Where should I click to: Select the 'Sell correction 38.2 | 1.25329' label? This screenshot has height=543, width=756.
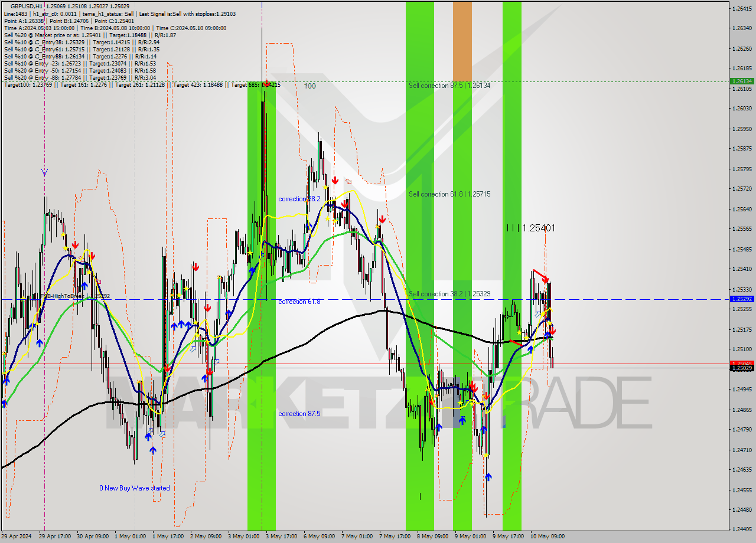[449, 294]
